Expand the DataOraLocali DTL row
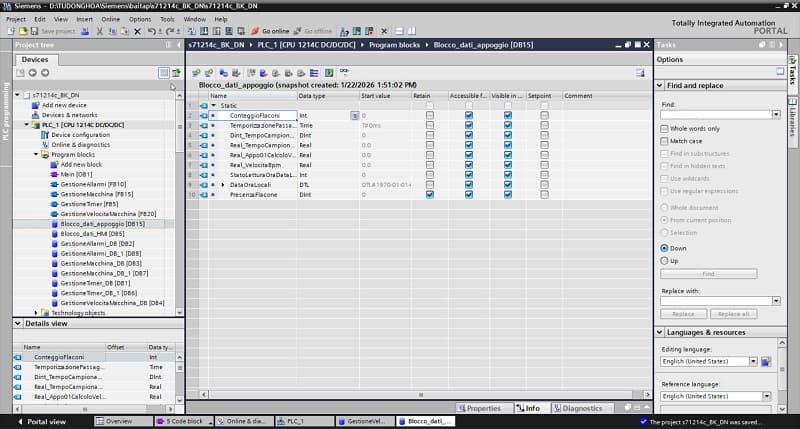Image resolution: width=800 pixels, height=429 pixels. (x=223, y=185)
